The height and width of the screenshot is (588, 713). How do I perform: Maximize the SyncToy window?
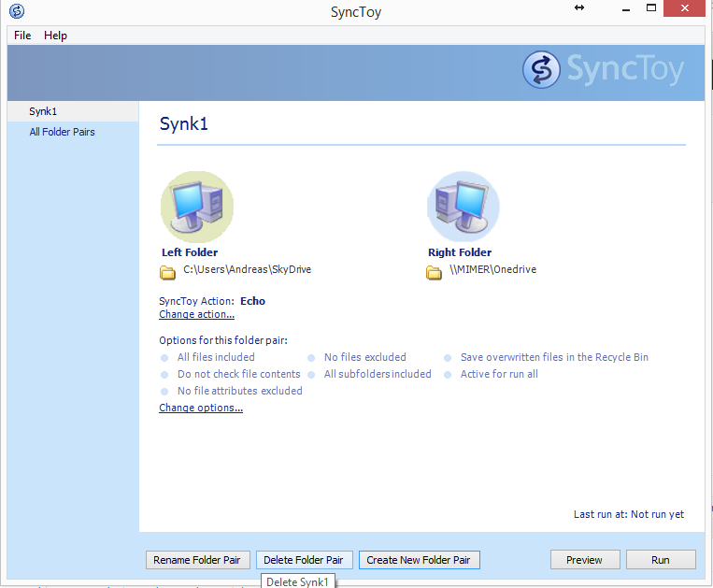coord(651,8)
